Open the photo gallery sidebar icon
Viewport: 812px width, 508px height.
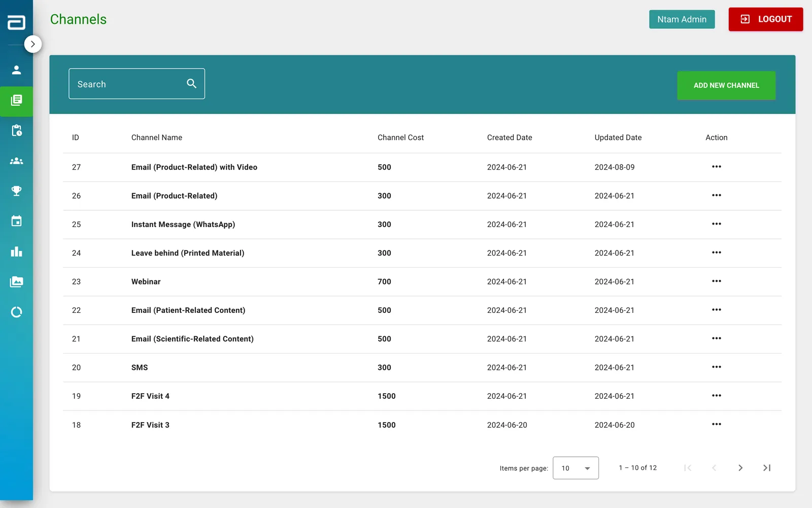coord(16,282)
